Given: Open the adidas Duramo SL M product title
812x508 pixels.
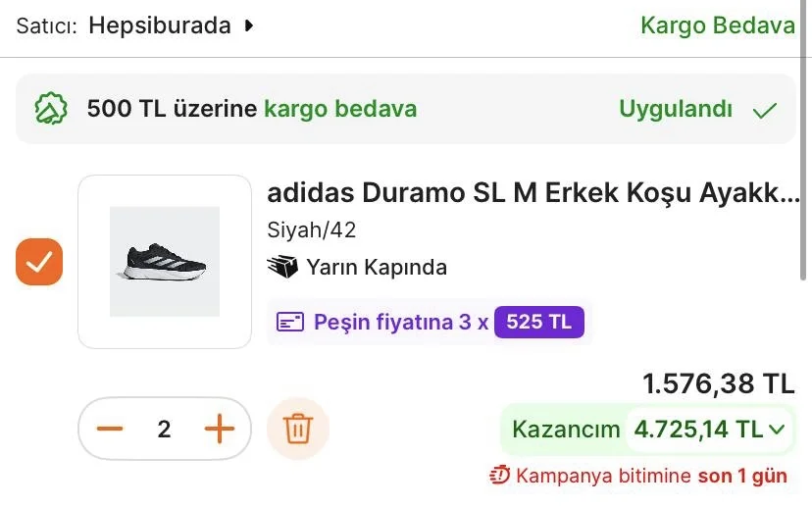Looking at the screenshot, I should tap(533, 192).
